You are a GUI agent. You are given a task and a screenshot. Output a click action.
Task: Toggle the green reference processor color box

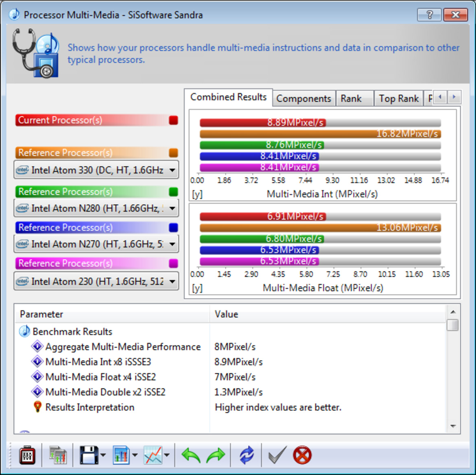(x=173, y=192)
